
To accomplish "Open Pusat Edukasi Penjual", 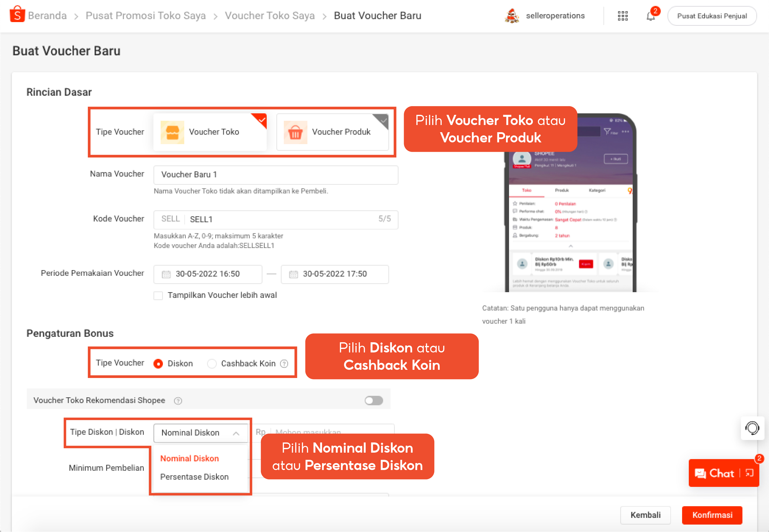I will (712, 16).
